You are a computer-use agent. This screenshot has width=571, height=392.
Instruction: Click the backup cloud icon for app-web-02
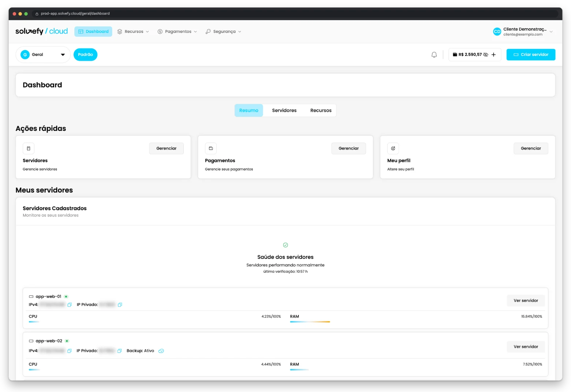[x=161, y=351]
